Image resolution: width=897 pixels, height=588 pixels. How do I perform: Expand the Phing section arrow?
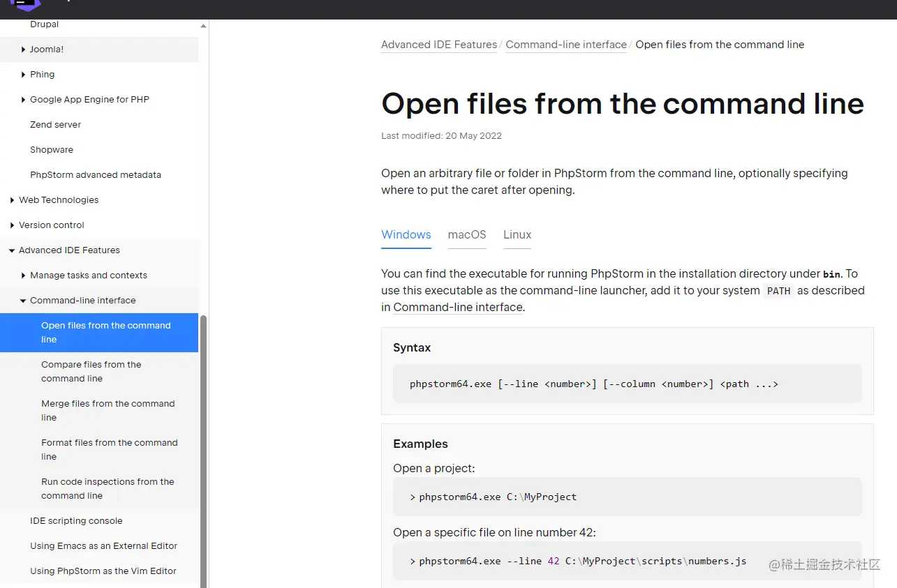pos(24,75)
